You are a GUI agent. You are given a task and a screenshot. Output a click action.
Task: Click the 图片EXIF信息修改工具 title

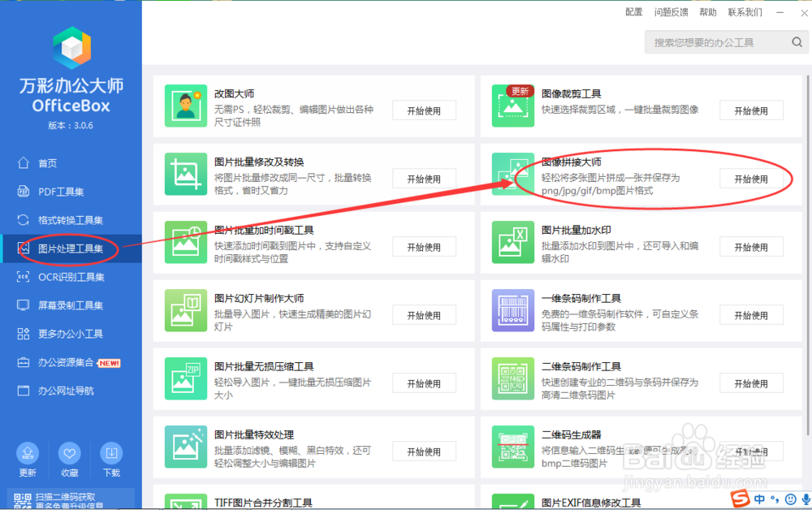point(591,503)
